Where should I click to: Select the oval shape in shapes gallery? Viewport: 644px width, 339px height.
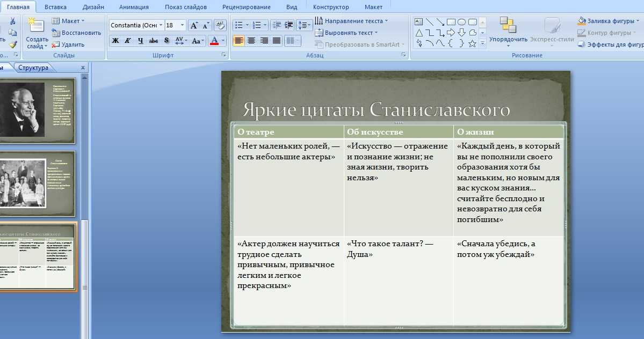461,22
